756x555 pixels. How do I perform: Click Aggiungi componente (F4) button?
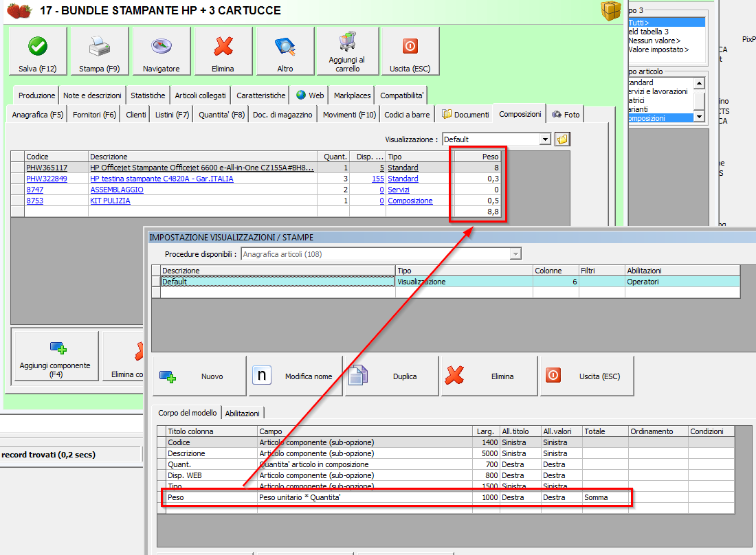pyautogui.click(x=56, y=356)
